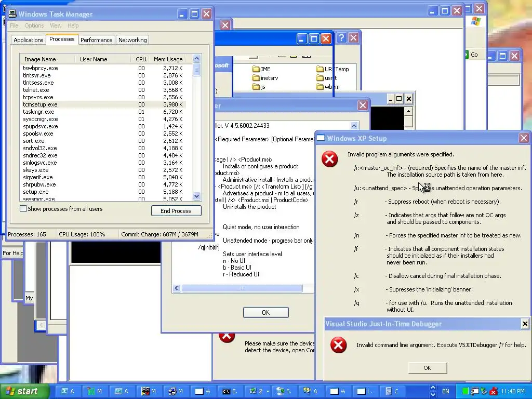Click the Windows flag logo icon
This screenshot has width=532, height=399.
click(476, 21)
